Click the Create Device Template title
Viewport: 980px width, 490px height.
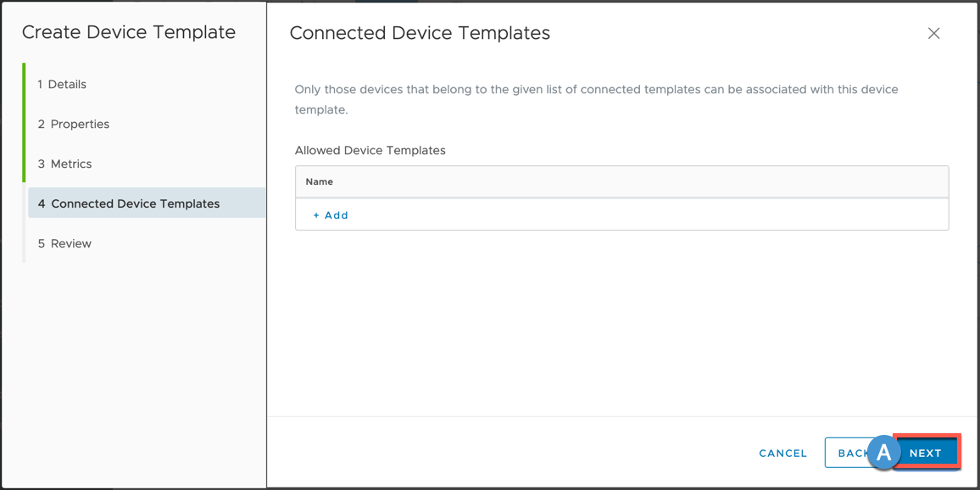(x=129, y=33)
